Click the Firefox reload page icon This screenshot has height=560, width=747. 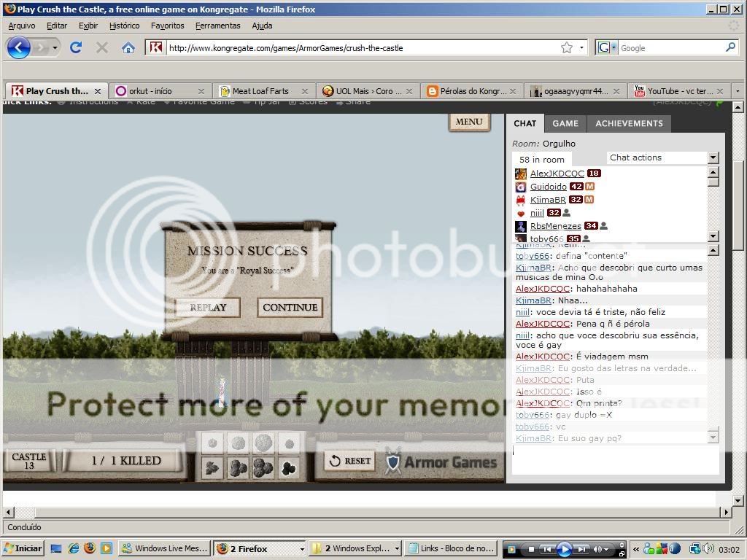(x=75, y=48)
